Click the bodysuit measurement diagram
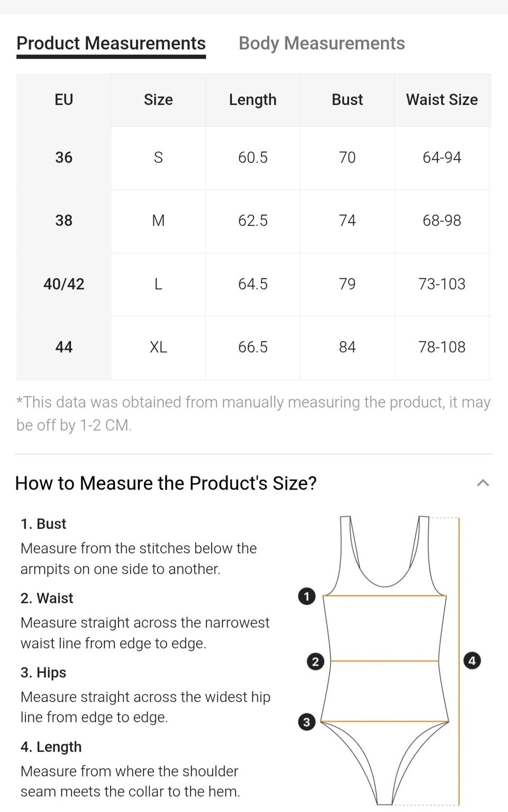508x812 pixels. coord(385,662)
